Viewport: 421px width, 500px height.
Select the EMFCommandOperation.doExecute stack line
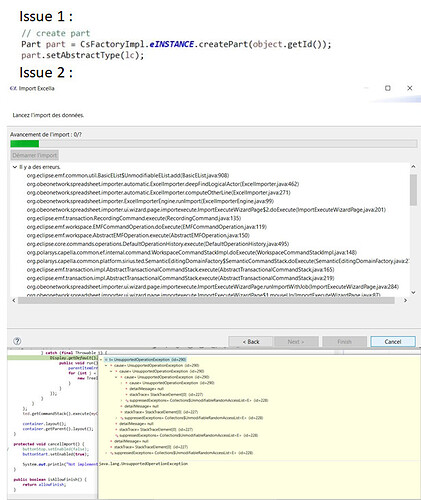tap(147, 227)
